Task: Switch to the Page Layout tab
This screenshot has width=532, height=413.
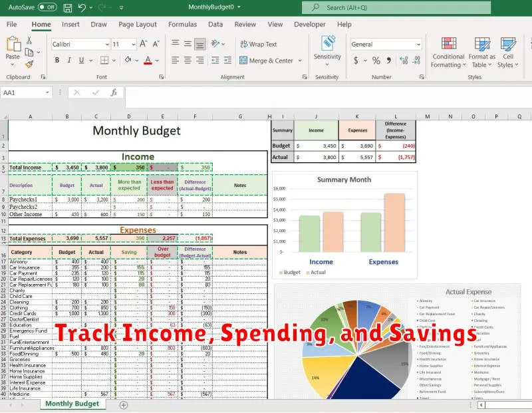Action: [x=138, y=25]
